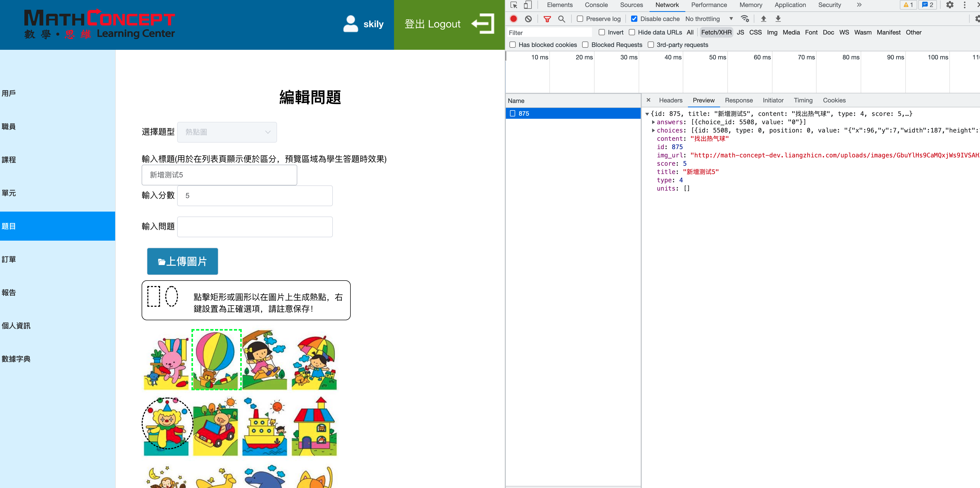Screen dimensions: 980x488
Task: Close the request details pane
Action: click(x=648, y=100)
